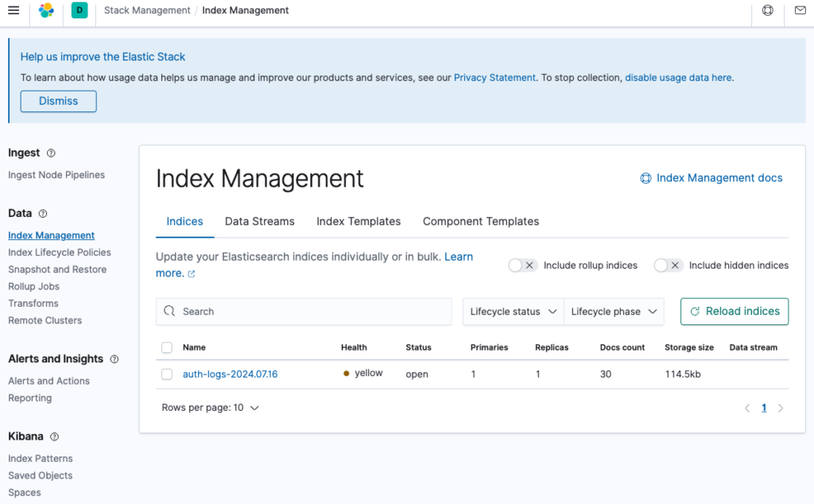Open Index Management in sidebar
Viewport: 814px width, 504px height.
click(x=52, y=235)
